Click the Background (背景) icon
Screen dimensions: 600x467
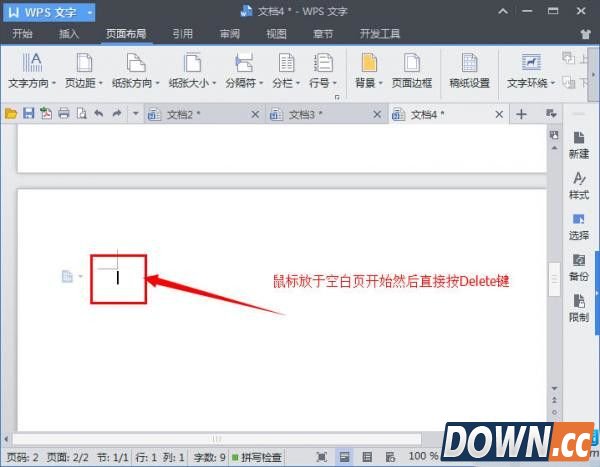369,63
